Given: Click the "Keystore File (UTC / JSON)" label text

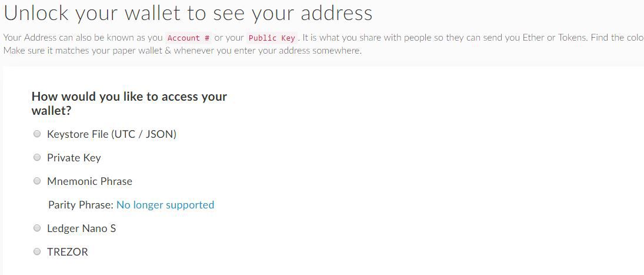Looking at the screenshot, I should tap(112, 134).
